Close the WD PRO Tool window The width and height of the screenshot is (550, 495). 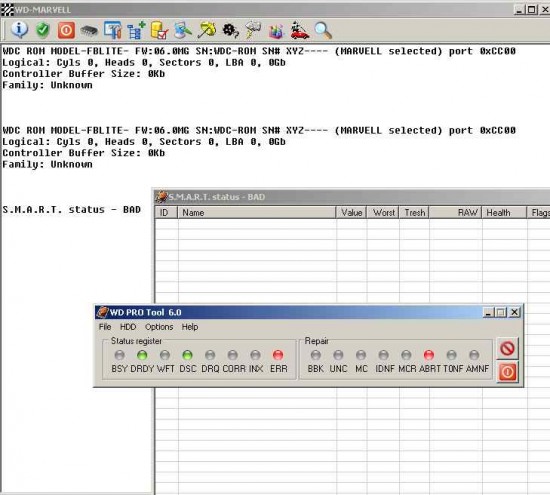pos(514,312)
